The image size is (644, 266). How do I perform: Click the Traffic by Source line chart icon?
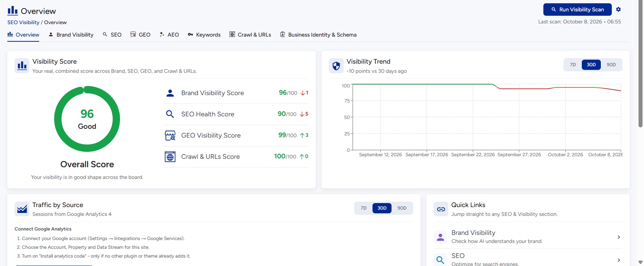pyautogui.click(x=22, y=209)
